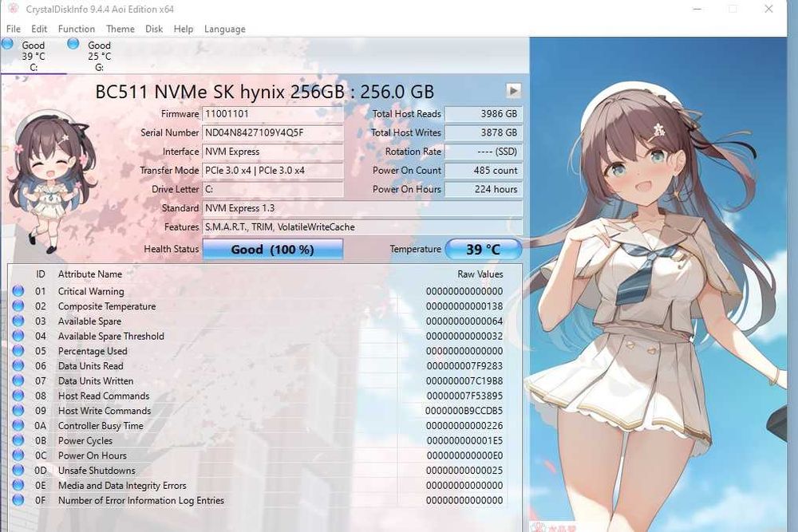Open the Edit menu
This screenshot has height=532, width=798.
[x=38, y=29]
